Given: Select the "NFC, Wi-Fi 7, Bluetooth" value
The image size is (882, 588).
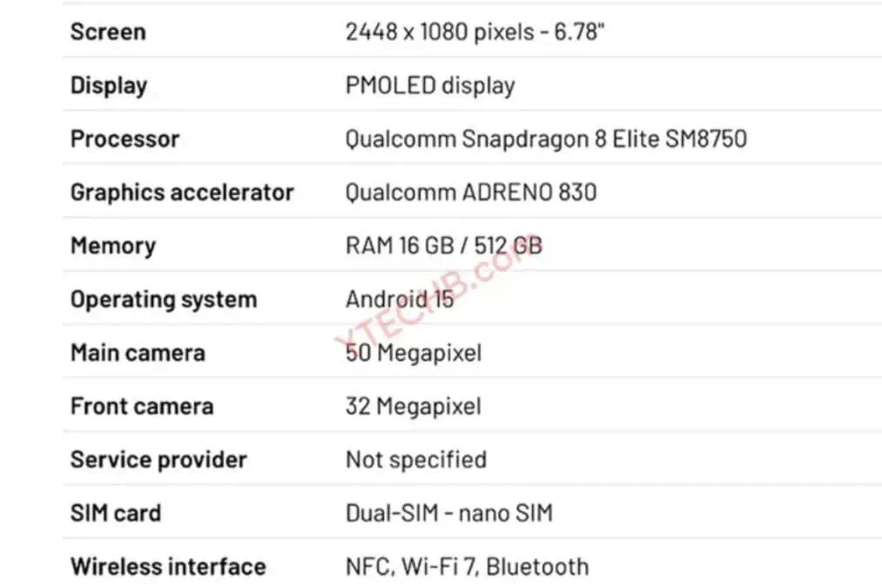Looking at the screenshot, I should tap(467, 567).
